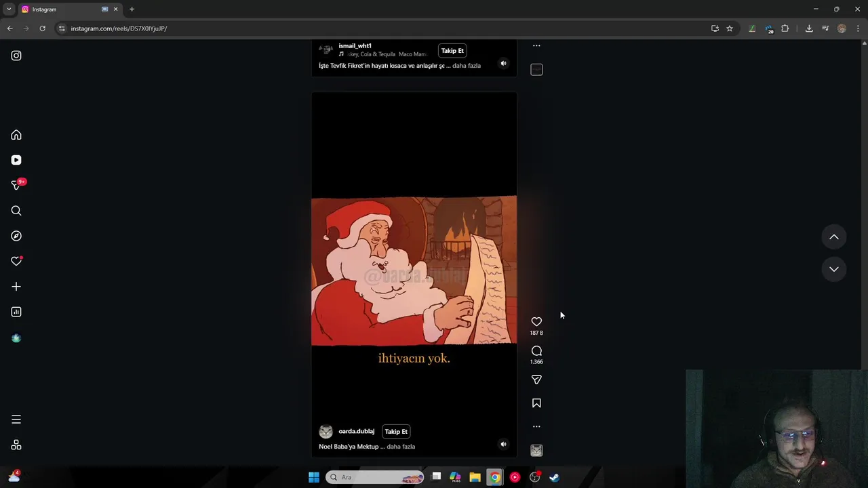Mute the oarda.dublaj reel audio

tap(503, 445)
